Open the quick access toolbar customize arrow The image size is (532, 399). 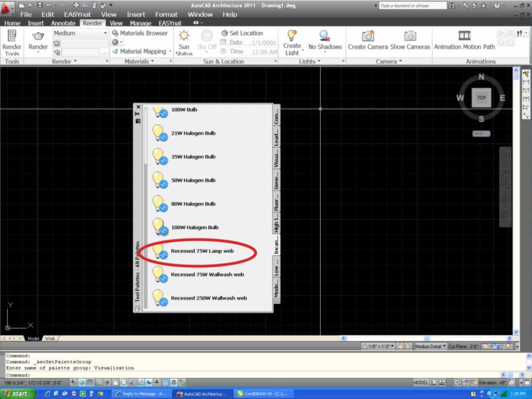[x=111, y=5]
